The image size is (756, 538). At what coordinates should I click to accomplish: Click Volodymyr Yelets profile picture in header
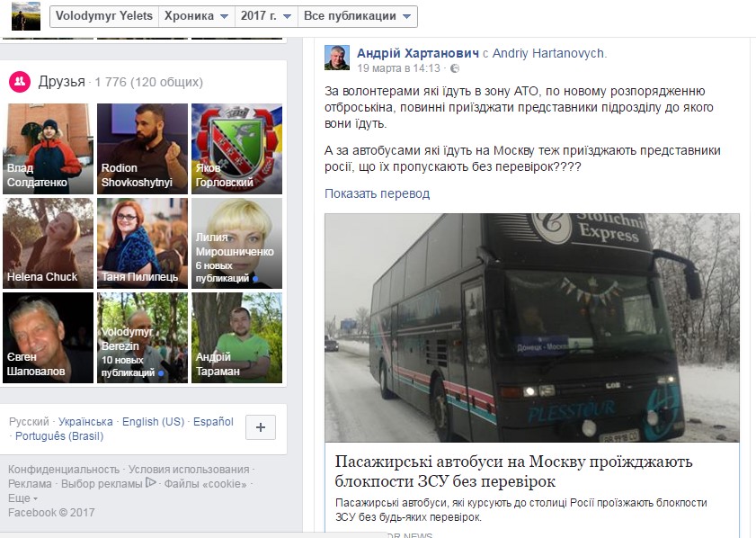coord(26,16)
